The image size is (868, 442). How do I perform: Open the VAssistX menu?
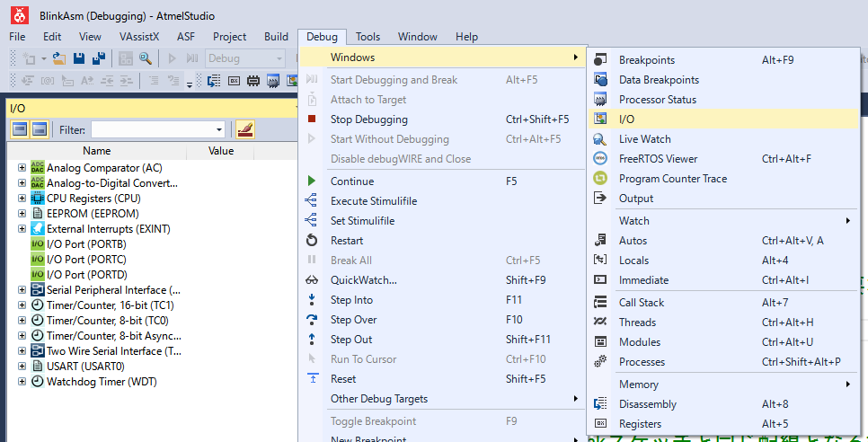coord(139,37)
